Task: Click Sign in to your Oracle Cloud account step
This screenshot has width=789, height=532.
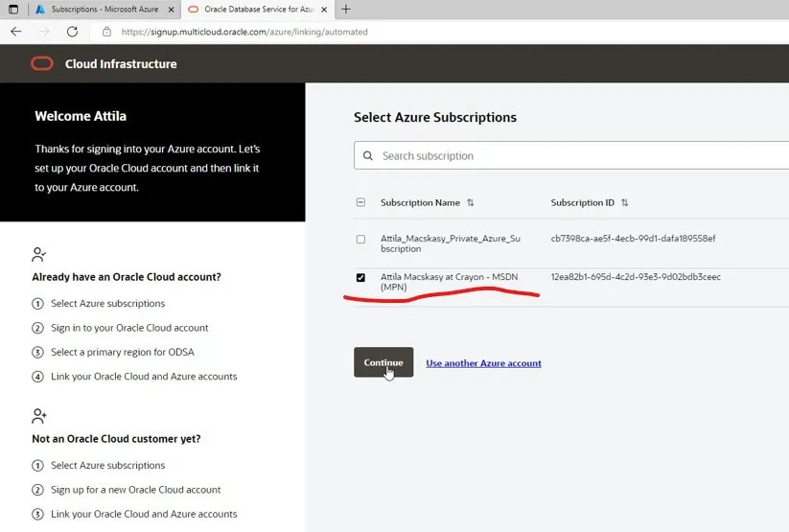Action: click(129, 328)
